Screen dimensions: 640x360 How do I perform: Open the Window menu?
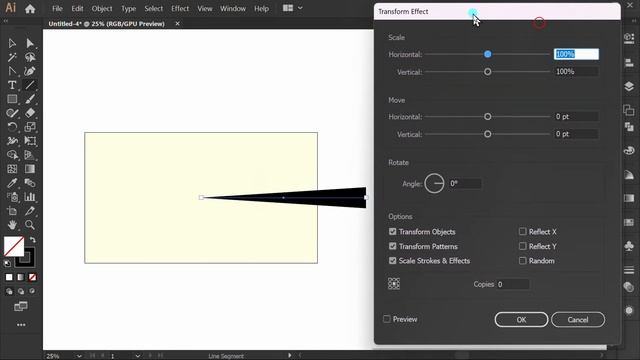pyautogui.click(x=233, y=9)
